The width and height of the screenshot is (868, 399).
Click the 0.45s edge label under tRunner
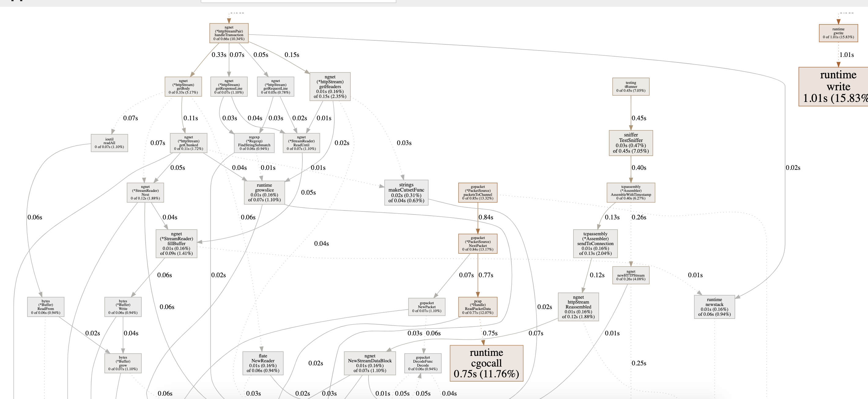click(639, 118)
